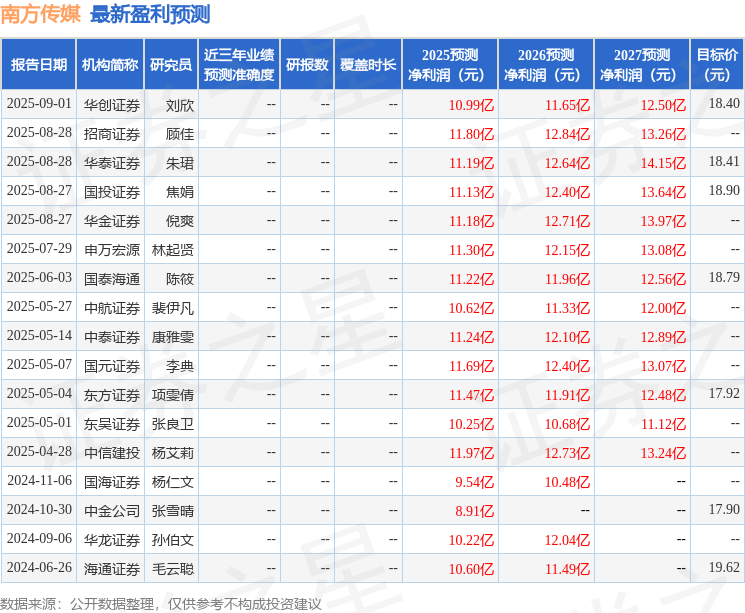This screenshot has width=745, height=613.
Task: Click the 近三年业绩预测准确度 column header
Action: [239, 64]
